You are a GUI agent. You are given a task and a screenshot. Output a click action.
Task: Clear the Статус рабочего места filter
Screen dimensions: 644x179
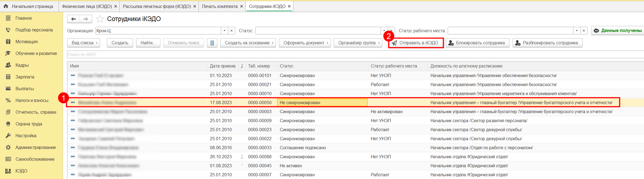click(x=584, y=31)
